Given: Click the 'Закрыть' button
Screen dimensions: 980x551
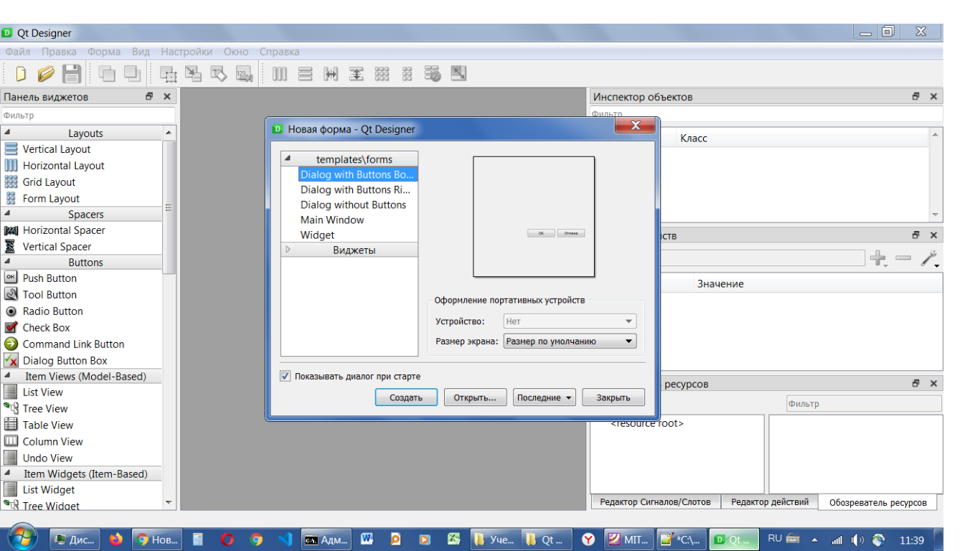Looking at the screenshot, I should pyautogui.click(x=613, y=397).
